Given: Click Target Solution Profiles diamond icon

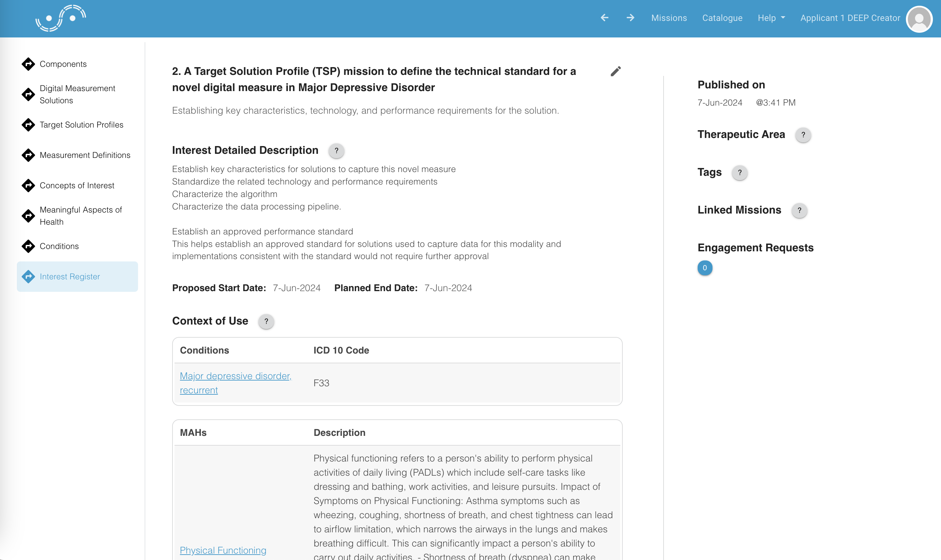Looking at the screenshot, I should (28, 124).
